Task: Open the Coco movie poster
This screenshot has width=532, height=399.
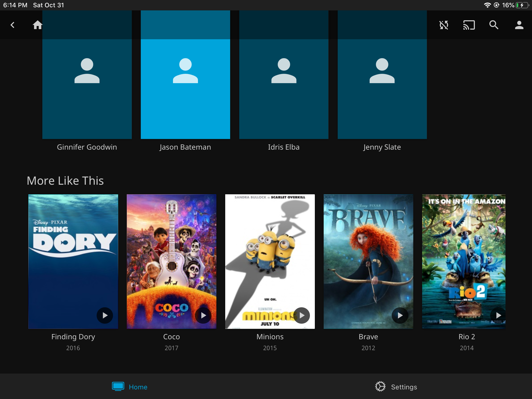Action: (171, 261)
